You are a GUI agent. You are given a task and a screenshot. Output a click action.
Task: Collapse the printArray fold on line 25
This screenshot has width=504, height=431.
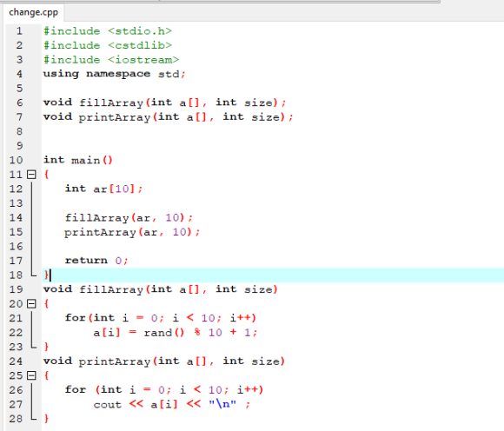pos(31,375)
